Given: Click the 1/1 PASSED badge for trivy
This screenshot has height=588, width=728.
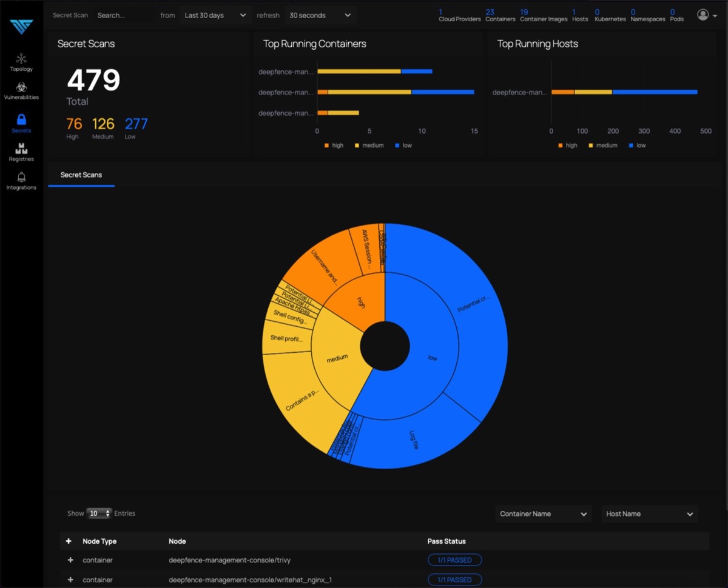Looking at the screenshot, I should point(454,560).
